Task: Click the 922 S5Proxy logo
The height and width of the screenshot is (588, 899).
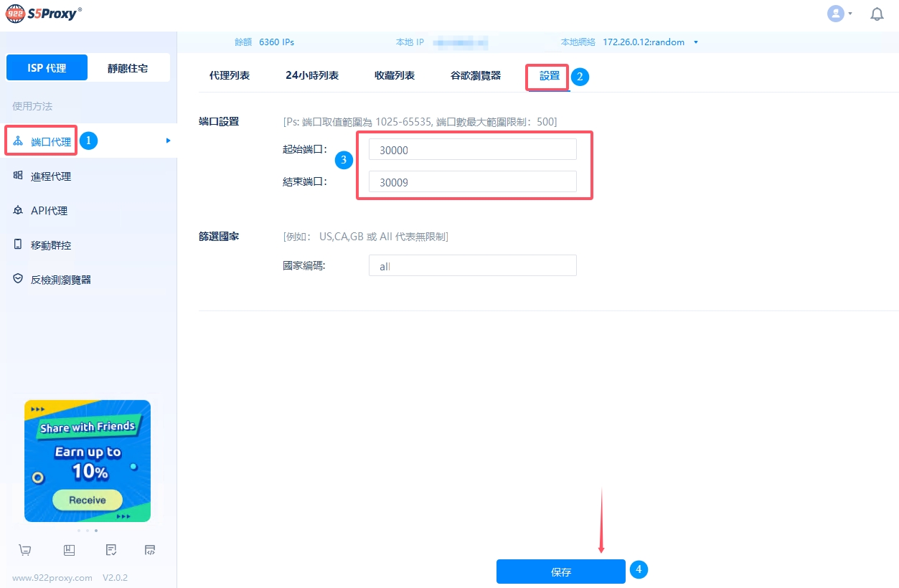Action: coord(44,14)
